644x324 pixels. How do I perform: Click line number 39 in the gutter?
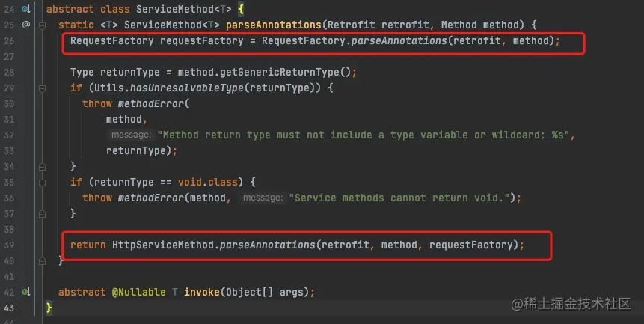(x=9, y=245)
